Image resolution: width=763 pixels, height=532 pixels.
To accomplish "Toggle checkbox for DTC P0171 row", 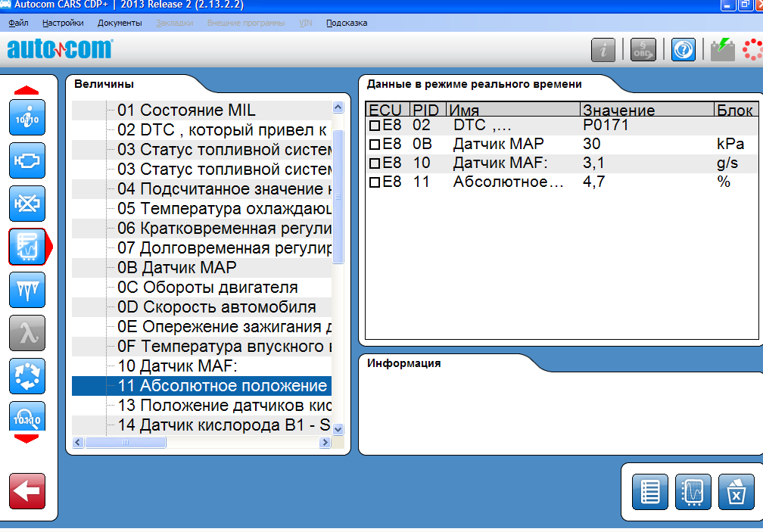I will (374, 126).
